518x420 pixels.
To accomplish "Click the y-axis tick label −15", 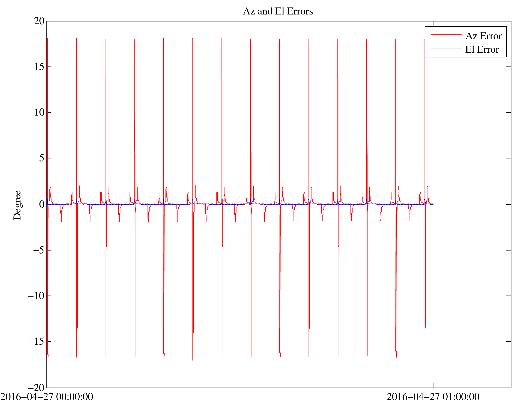I will (x=36, y=341).
